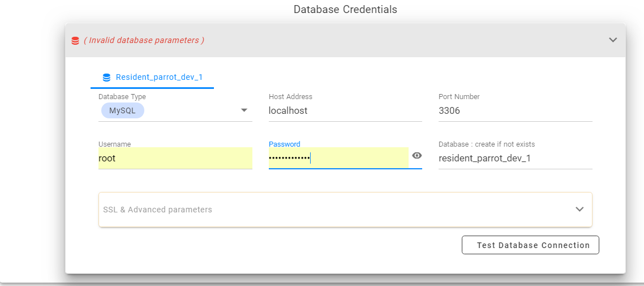Image resolution: width=644 pixels, height=286 pixels.
Task: Expand SSL & Advanced parameters chevron
Action: (x=579, y=209)
